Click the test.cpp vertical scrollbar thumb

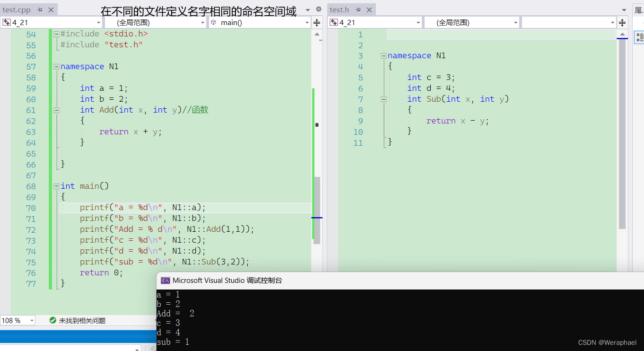317,211
